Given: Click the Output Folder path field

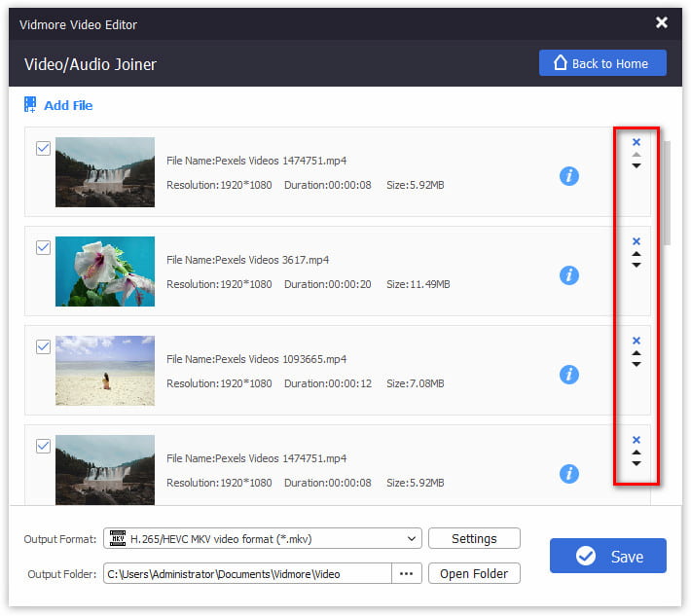Looking at the screenshot, I should click(247, 574).
